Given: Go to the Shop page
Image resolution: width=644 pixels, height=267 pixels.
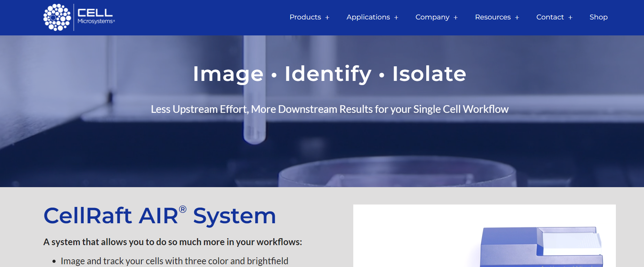Looking at the screenshot, I should point(598,17).
